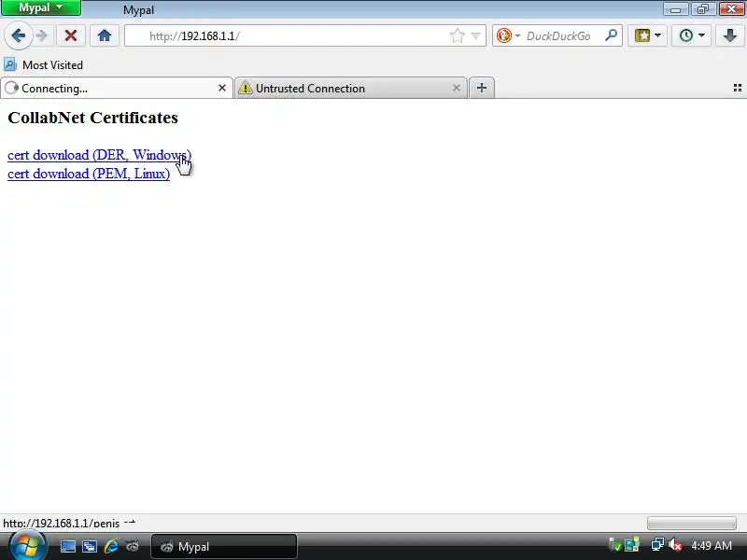Open the Most Visited bookmarks folder
The height and width of the screenshot is (560, 747).
[43, 64]
